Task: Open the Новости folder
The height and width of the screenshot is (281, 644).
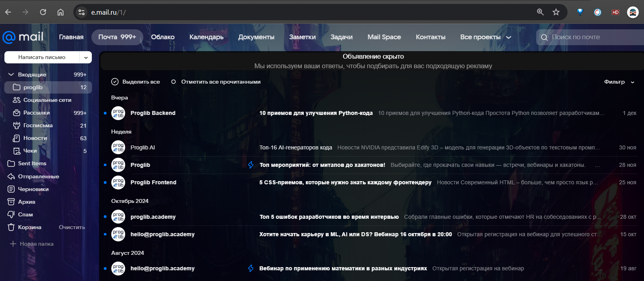Action: click(48, 138)
